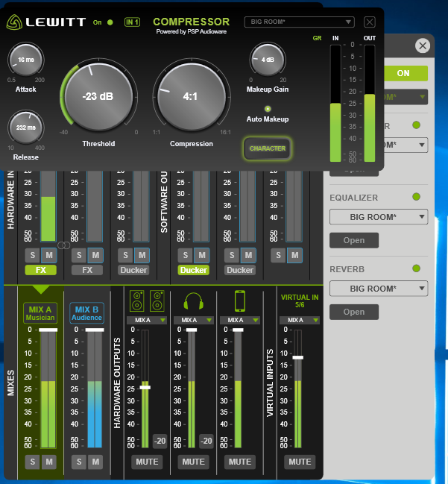This screenshot has height=484, width=448.
Task: Mute the second hardware input channel
Action: [x=95, y=255]
